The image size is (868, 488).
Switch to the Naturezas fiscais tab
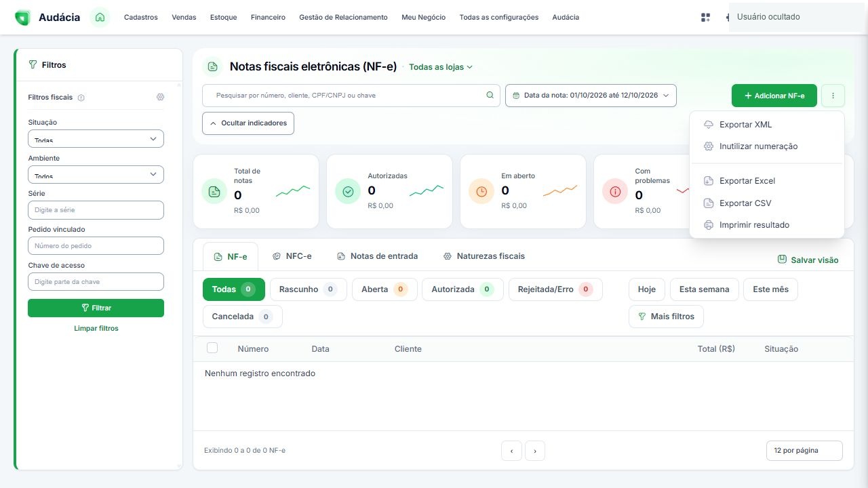[484, 256]
